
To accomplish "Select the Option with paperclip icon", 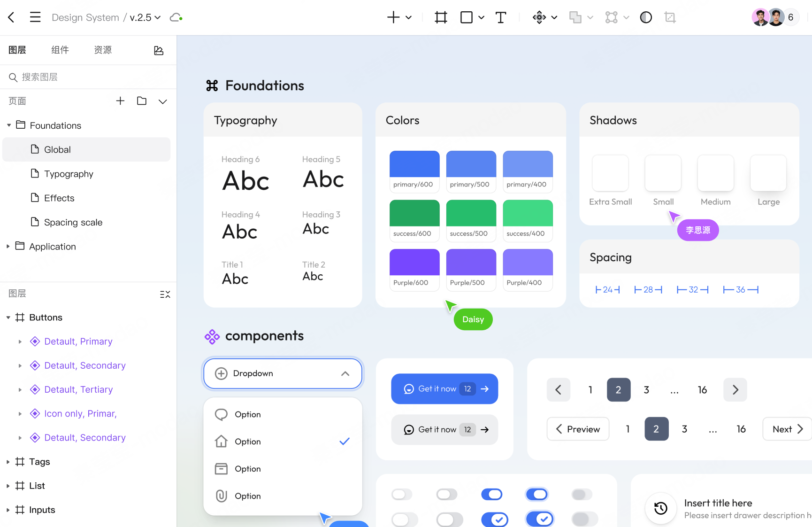I will pyautogui.click(x=283, y=496).
